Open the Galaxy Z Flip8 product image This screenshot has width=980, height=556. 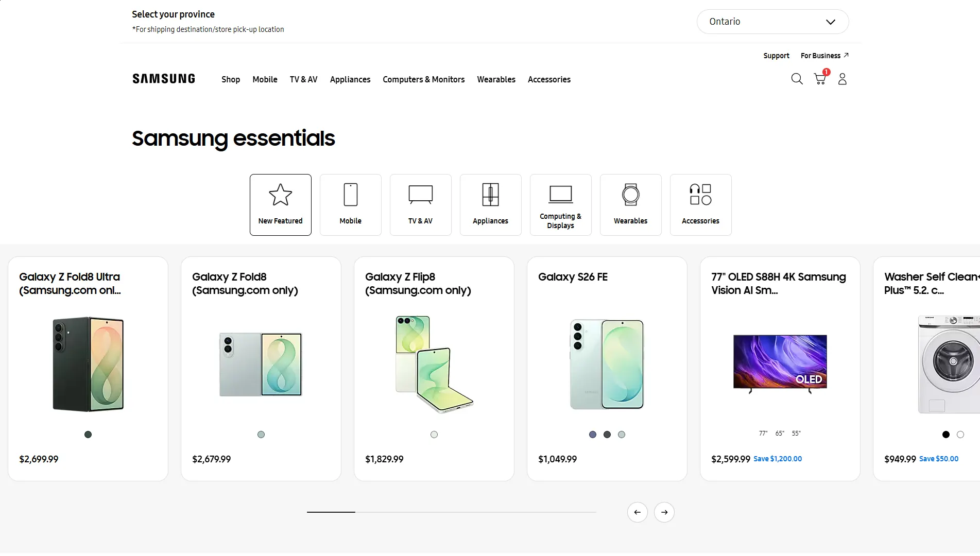coord(434,364)
